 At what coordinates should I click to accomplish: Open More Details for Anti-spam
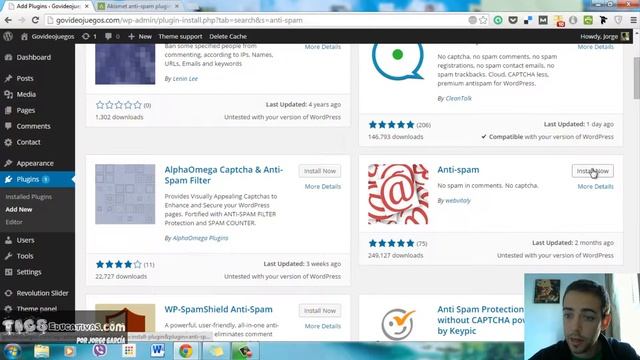pyautogui.click(x=595, y=187)
